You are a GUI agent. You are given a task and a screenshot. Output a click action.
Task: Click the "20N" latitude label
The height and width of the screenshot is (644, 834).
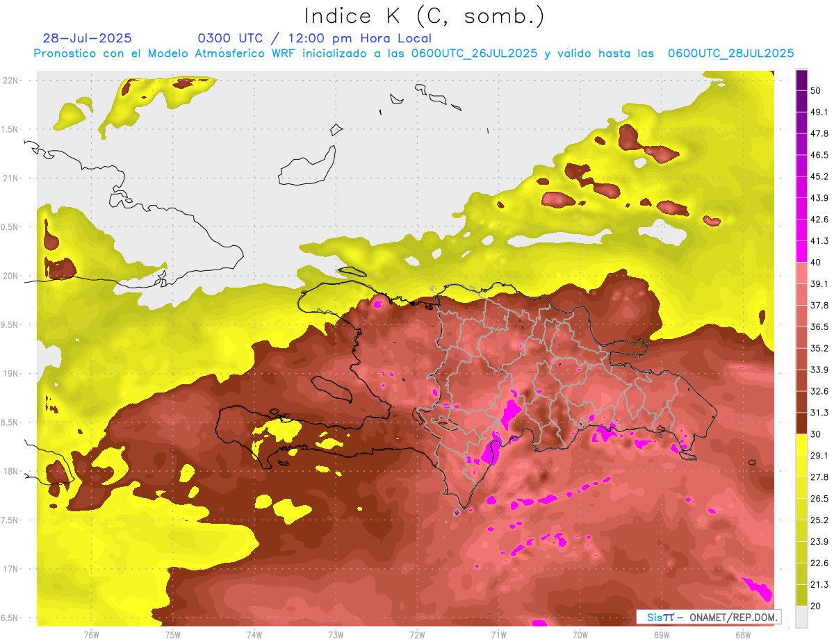tap(11, 276)
